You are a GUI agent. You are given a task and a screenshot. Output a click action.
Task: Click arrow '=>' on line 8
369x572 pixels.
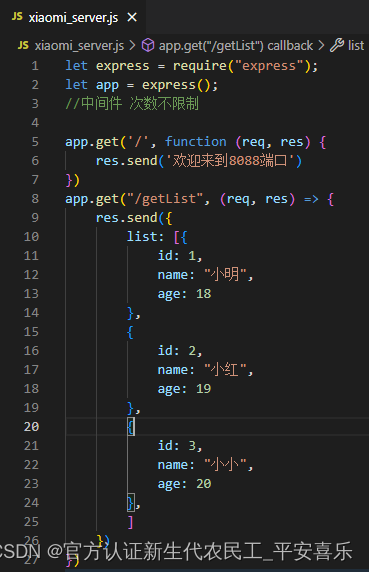click(311, 199)
